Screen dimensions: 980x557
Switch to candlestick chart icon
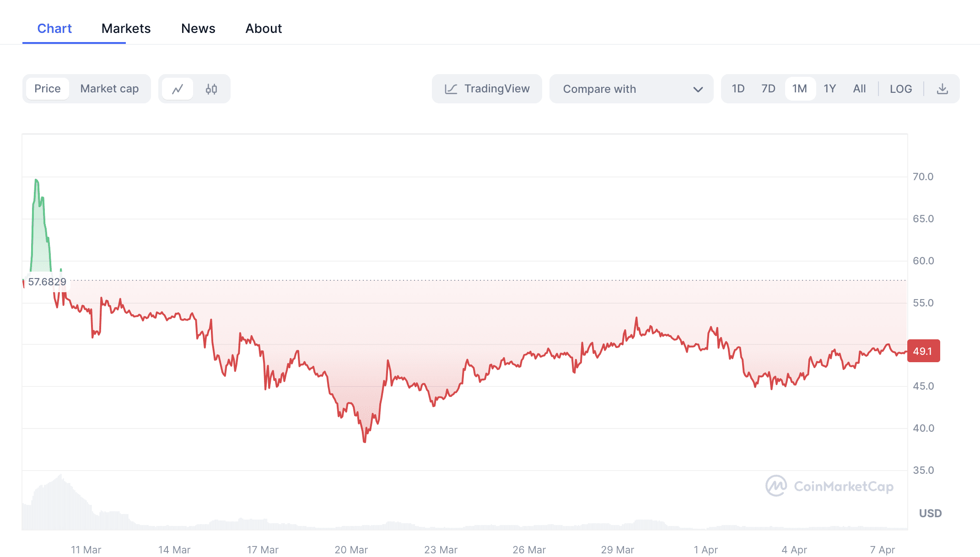(x=211, y=89)
